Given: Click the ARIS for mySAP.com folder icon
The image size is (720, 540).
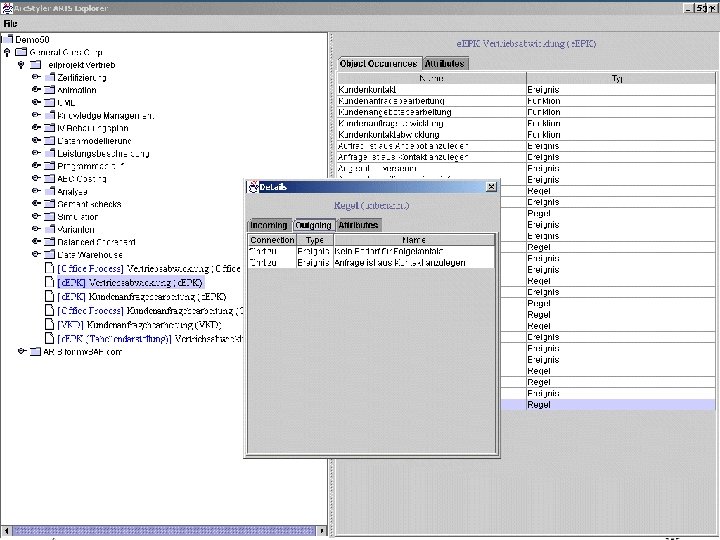Looking at the screenshot, I should (35, 352).
